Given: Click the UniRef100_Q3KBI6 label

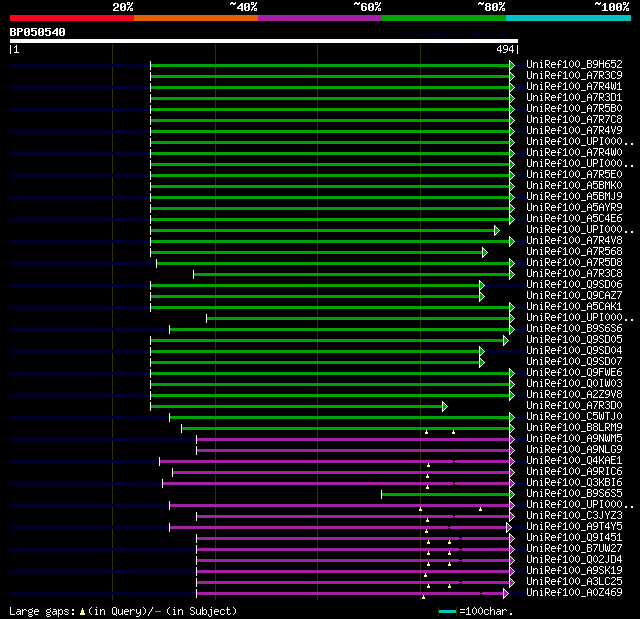Looking at the screenshot, I should click(x=574, y=483).
